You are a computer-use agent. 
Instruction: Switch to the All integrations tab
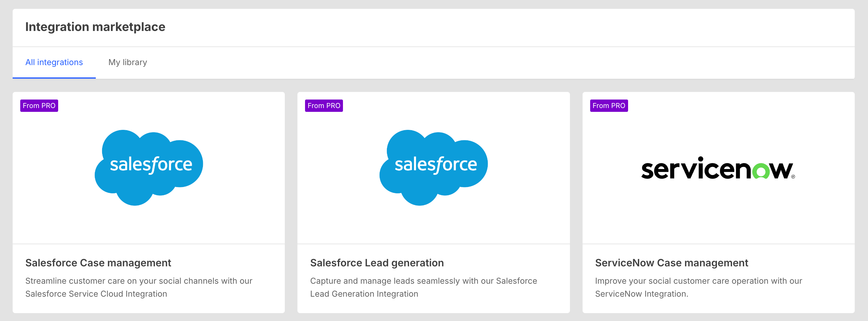[x=54, y=62]
